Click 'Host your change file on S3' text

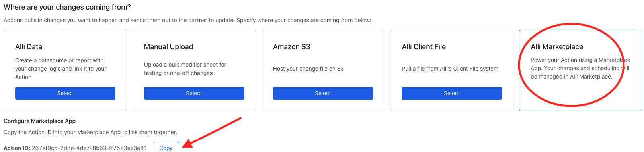308,69
